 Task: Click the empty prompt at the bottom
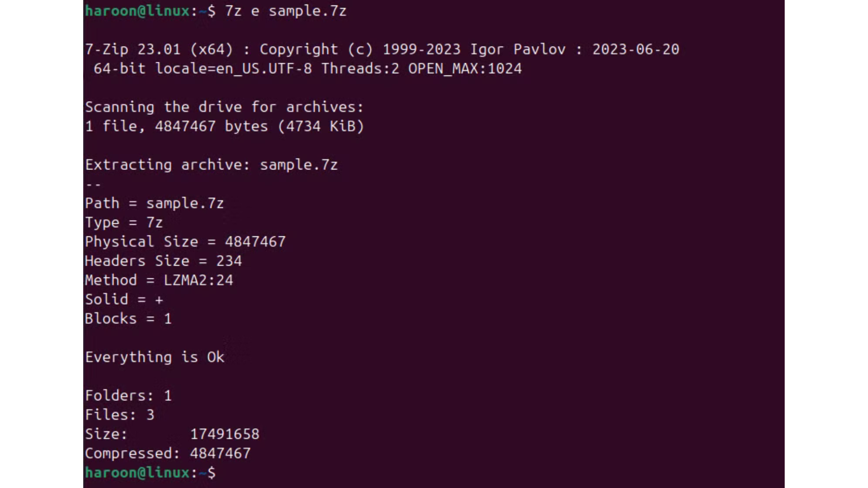tap(212, 473)
